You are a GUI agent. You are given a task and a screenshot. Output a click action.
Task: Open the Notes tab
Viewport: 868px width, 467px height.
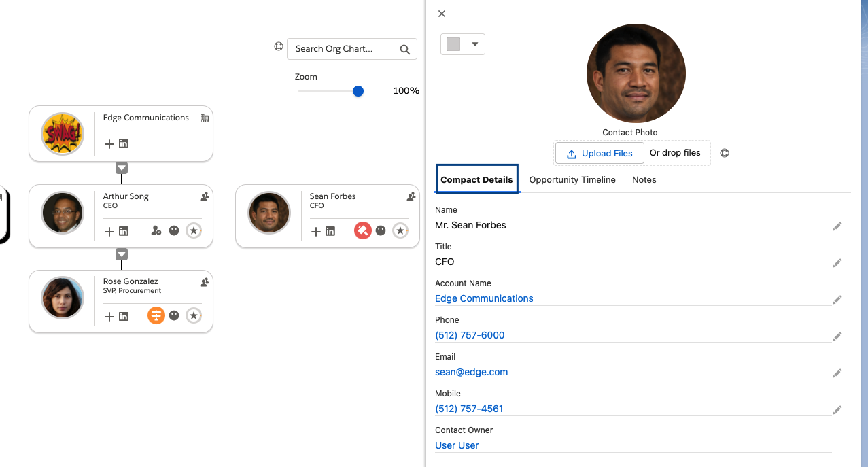coord(644,180)
